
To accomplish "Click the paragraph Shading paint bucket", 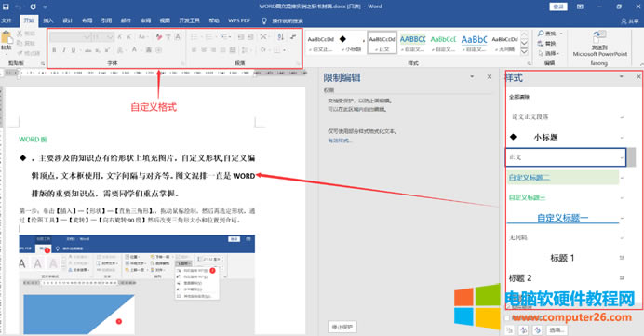I will 263,50.
